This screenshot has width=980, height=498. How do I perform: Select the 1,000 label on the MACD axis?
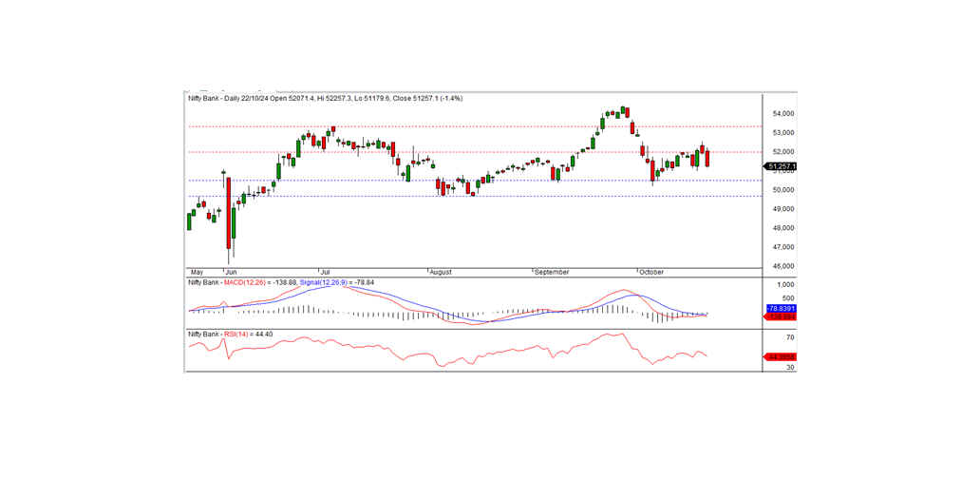click(x=785, y=285)
